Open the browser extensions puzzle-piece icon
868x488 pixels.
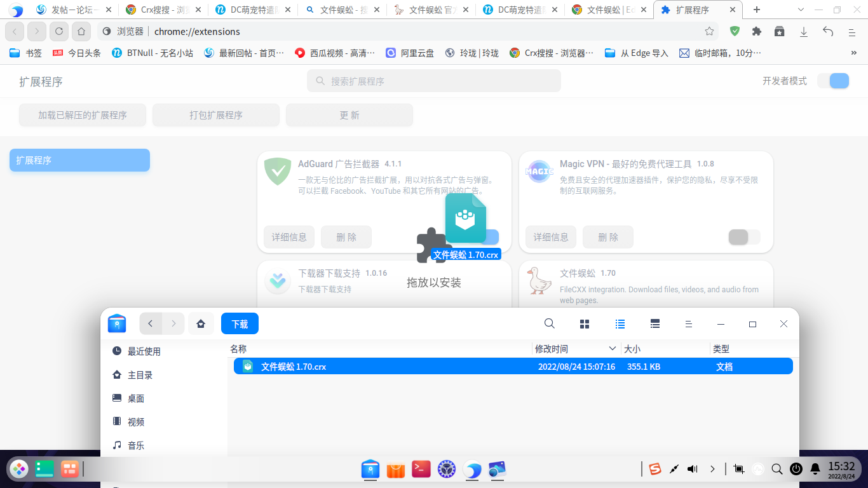[x=757, y=31]
